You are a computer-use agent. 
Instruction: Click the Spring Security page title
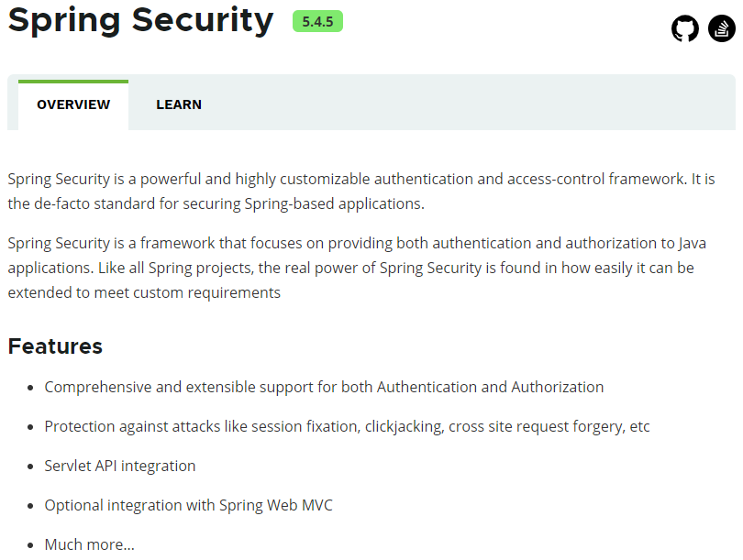[x=140, y=20]
